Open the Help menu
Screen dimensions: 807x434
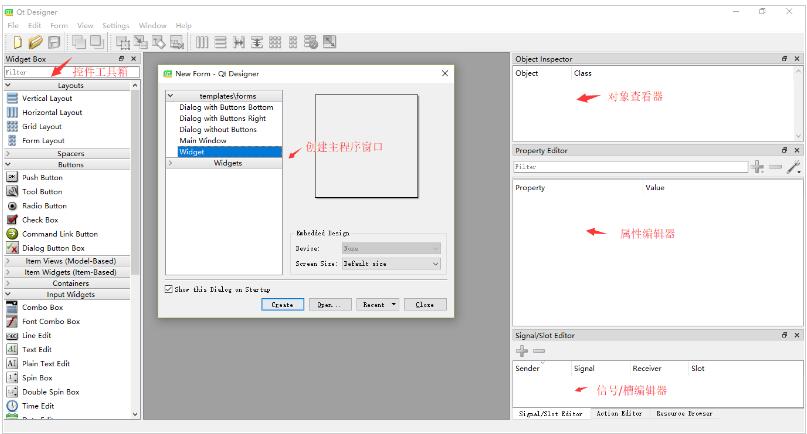click(184, 25)
